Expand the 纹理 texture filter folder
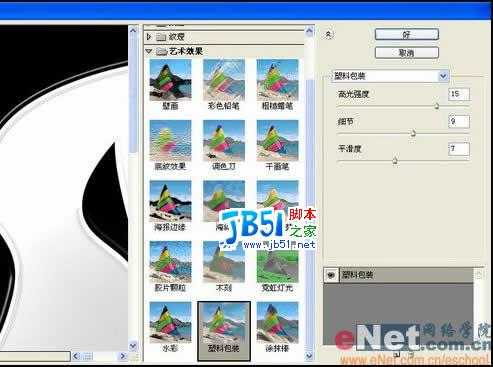 [x=149, y=37]
